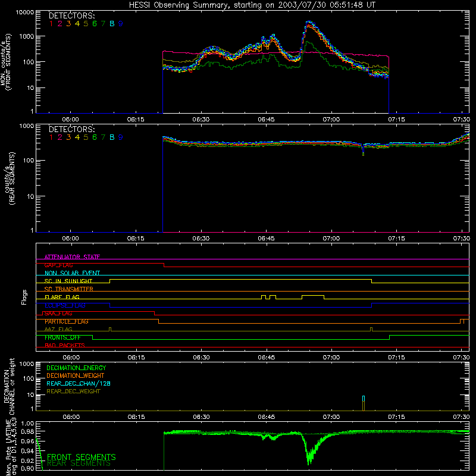476x476 pixels.
Task: Click the 06:45 tick under rear segments plot
Action: pos(266,239)
